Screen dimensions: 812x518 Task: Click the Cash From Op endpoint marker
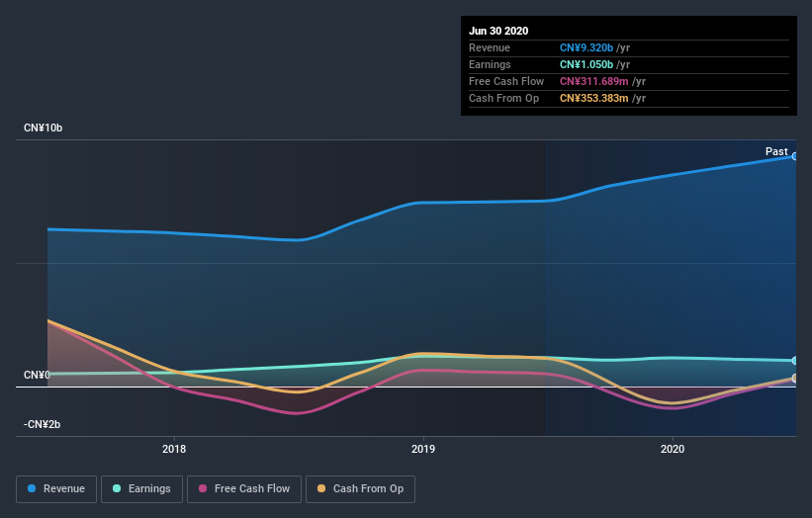click(794, 378)
